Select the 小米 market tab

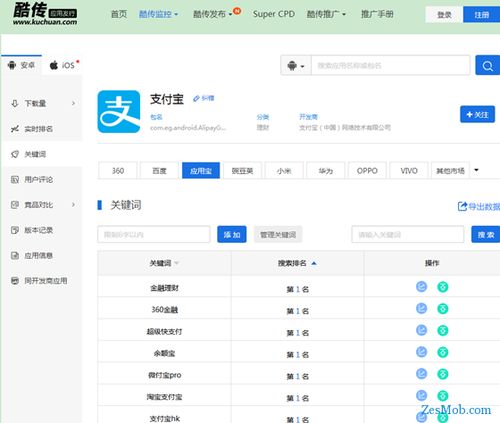point(284,171)
